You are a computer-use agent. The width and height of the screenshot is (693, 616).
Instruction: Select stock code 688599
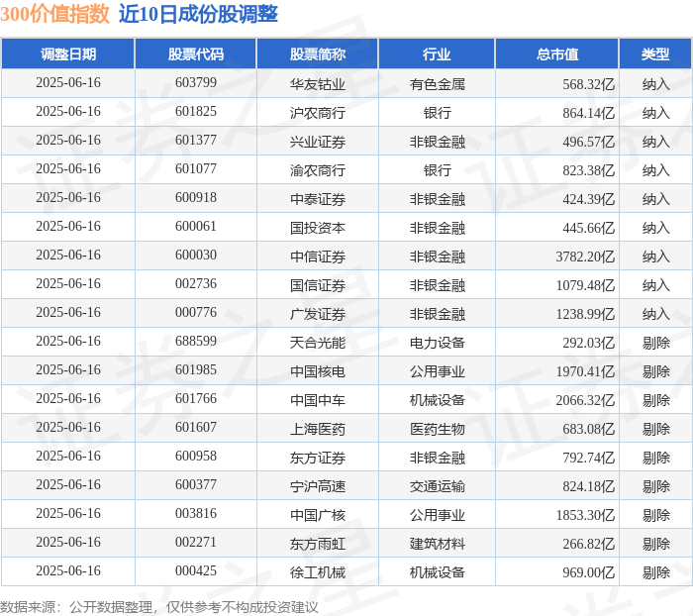pos(196,342)
